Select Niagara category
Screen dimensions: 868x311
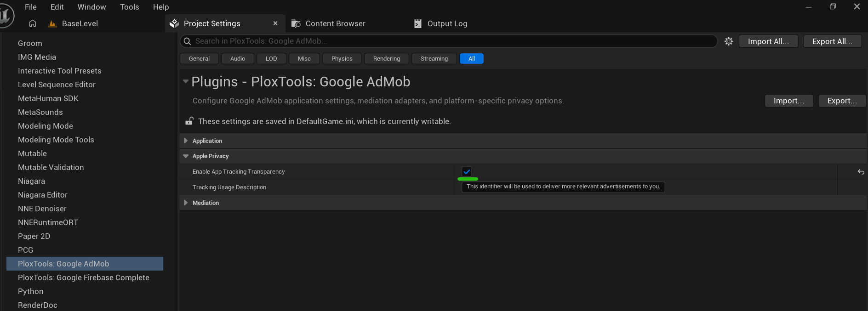click(x=31, y=181)
